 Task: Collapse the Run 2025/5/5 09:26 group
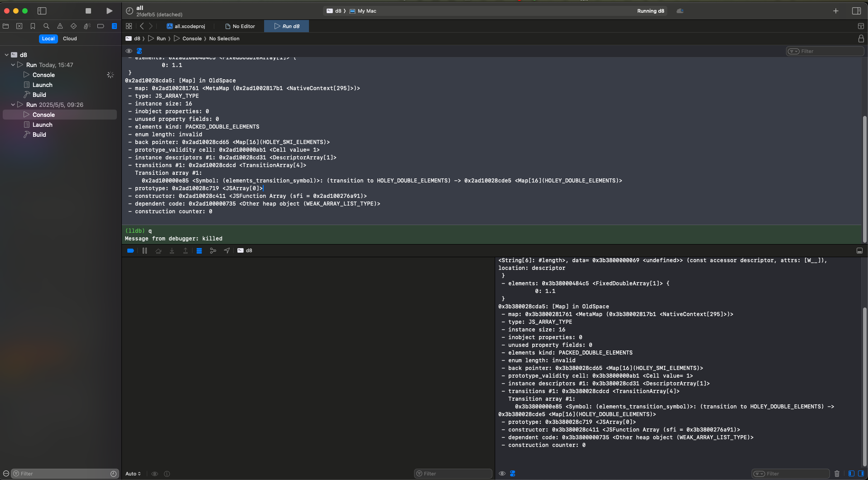click(x=13, y=105)
